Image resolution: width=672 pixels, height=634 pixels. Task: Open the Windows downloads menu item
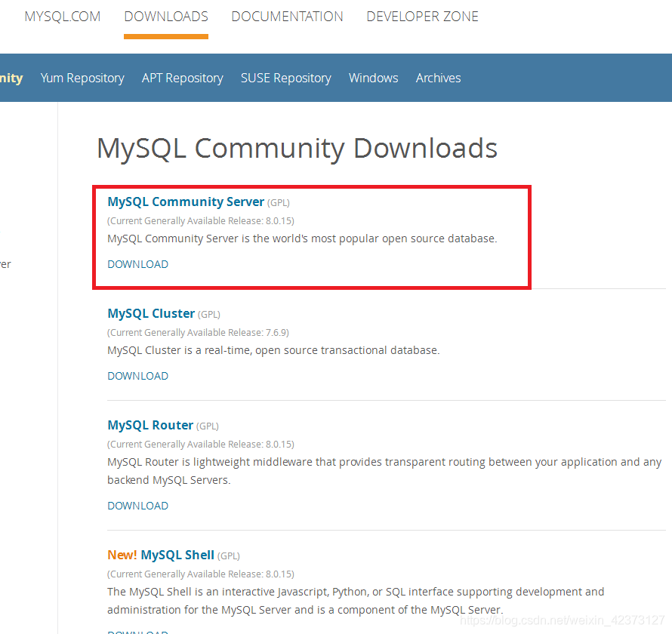click(373, 78)
